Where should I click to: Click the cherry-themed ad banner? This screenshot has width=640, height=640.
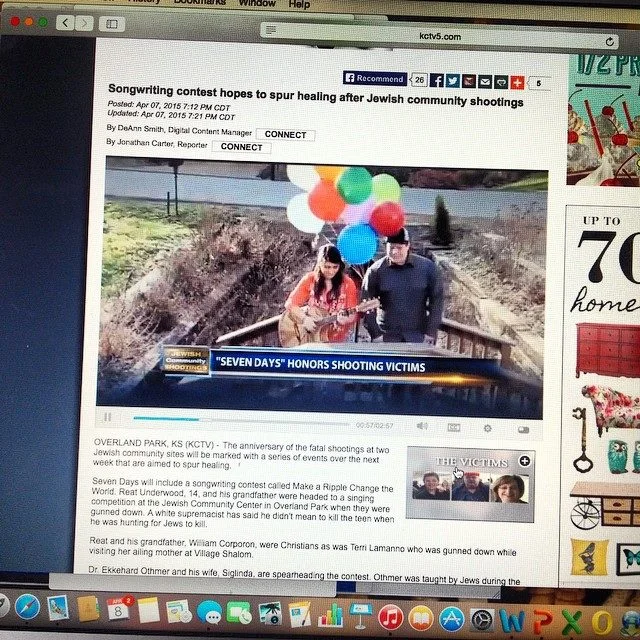pos(603,120)
